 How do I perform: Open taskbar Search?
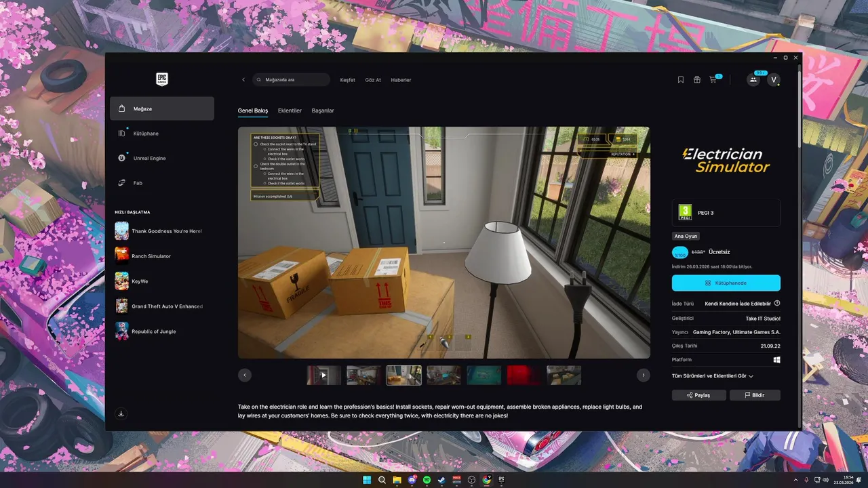point(382,480)
